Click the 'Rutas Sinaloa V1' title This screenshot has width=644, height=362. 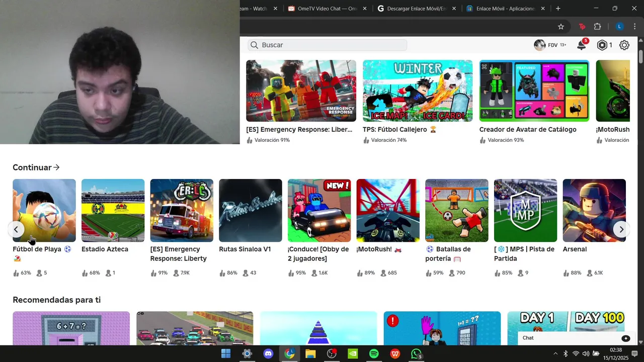(245, 249)
